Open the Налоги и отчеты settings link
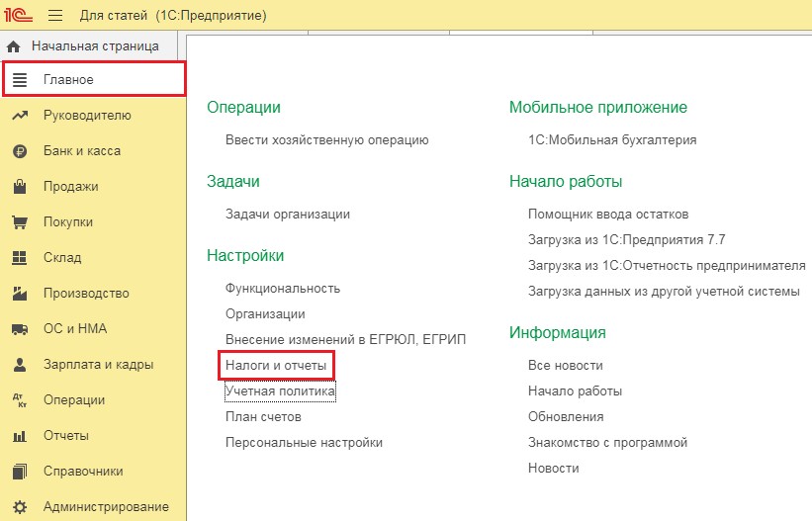The width and height of the screenshot is (812, 521). click(x=277, y=366)
